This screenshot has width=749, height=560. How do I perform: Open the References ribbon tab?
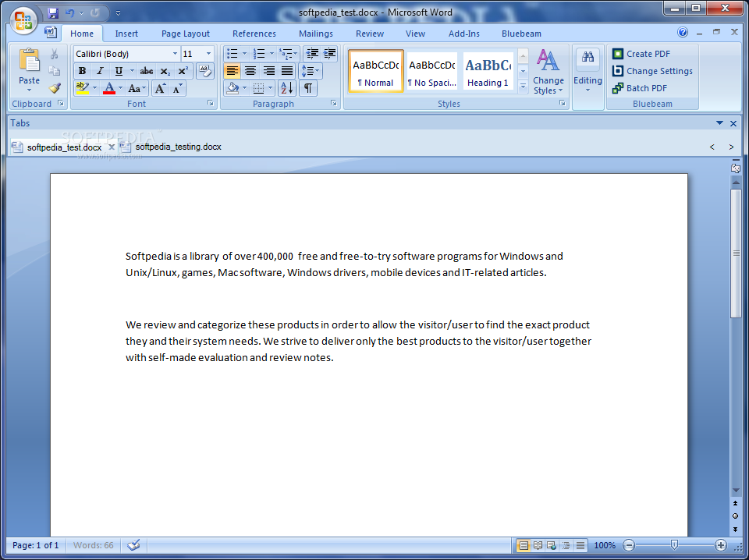coord(254,34)
